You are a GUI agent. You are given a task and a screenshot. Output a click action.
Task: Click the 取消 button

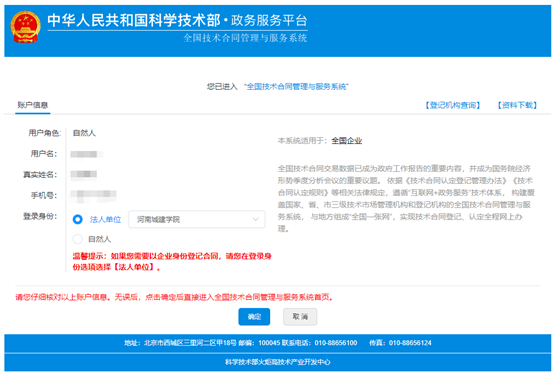click(x=300, y=317)
